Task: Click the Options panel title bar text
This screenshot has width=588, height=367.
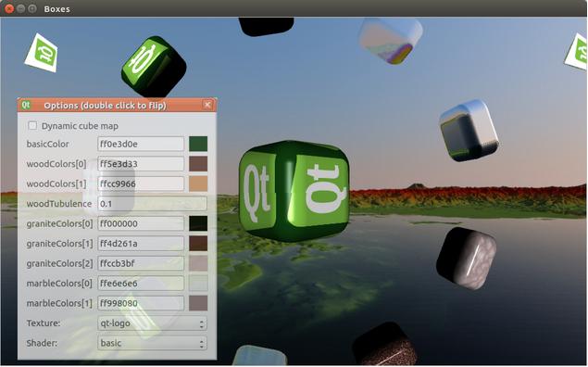Action: click(x=105, y=105)
